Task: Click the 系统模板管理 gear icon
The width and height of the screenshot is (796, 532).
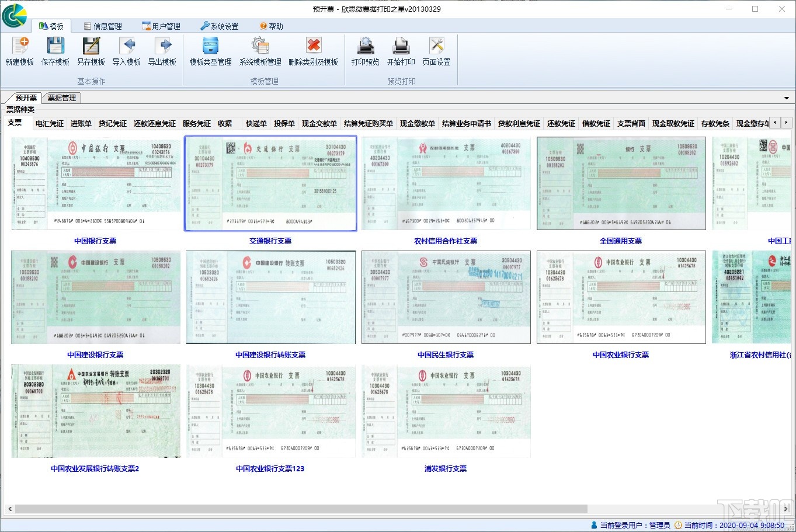Action: [x=260, y=47]
